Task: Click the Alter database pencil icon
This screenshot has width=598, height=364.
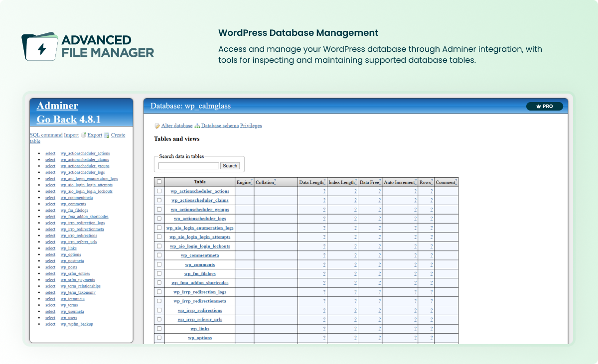Action: point(157,126)
